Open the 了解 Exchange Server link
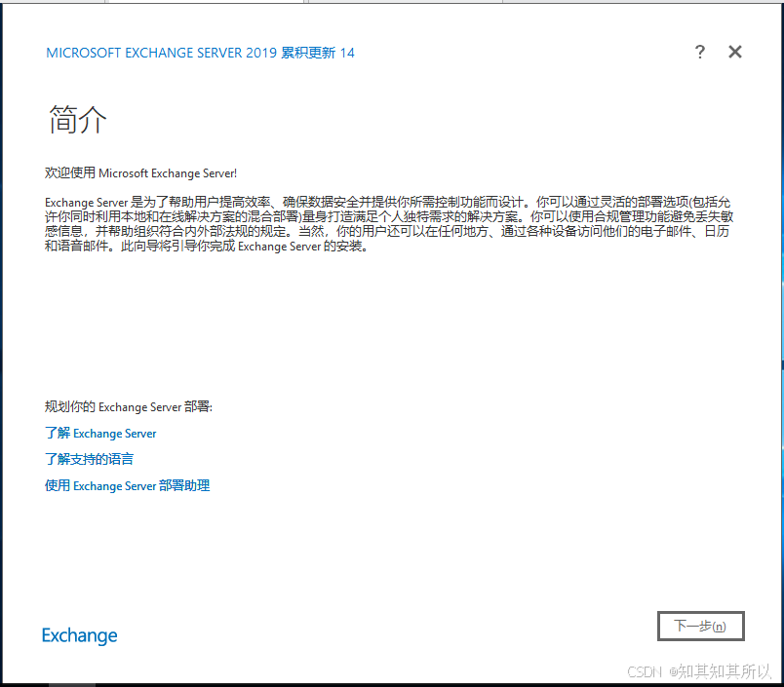The width and height of the screenshot is (784, 687). coord(100,433)
